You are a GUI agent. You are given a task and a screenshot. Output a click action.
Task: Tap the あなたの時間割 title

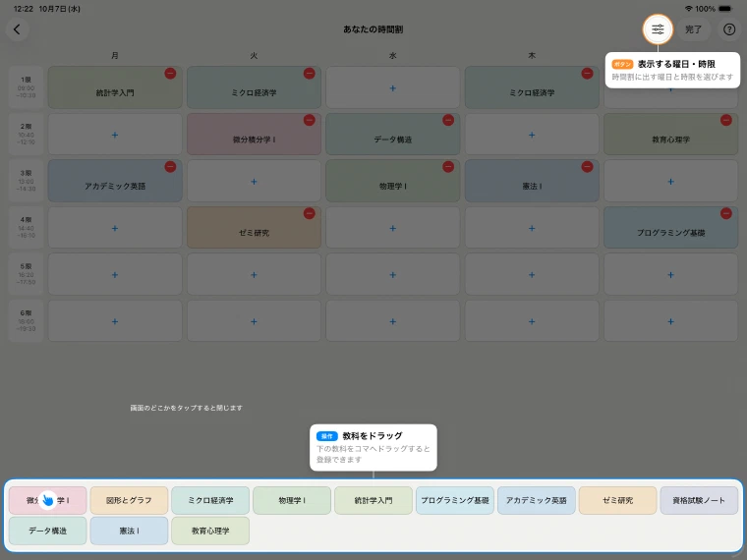373,29
